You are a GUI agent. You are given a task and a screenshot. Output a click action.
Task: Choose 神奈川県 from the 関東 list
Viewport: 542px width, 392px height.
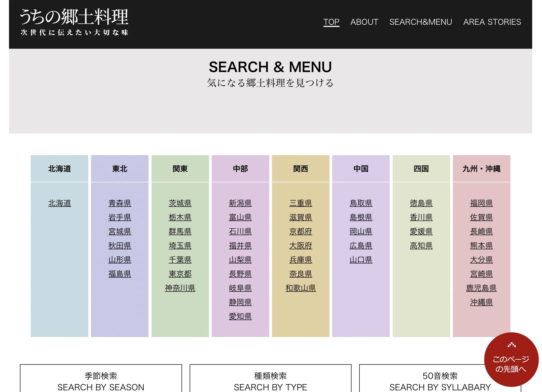click(x=180, y=288)
